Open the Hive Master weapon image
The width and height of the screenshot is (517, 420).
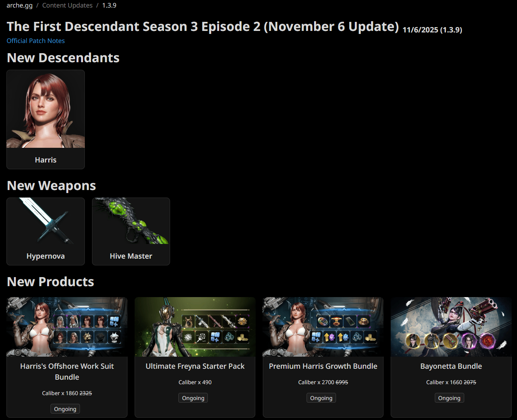[x=131, y=221]
